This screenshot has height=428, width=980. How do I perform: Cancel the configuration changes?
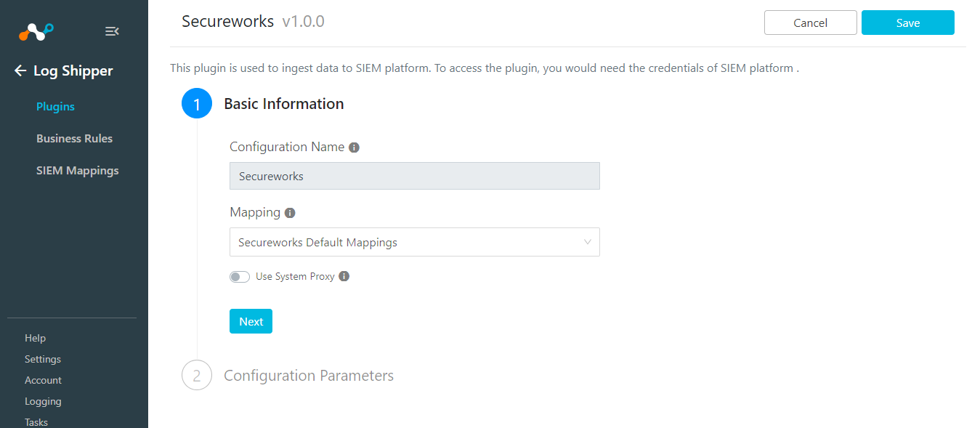point(810,23)
